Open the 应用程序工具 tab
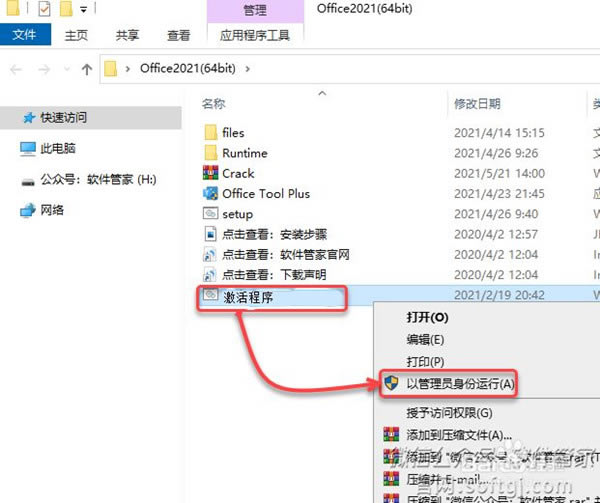The width and height of the screenshot is (600, 503). (255, 35)
